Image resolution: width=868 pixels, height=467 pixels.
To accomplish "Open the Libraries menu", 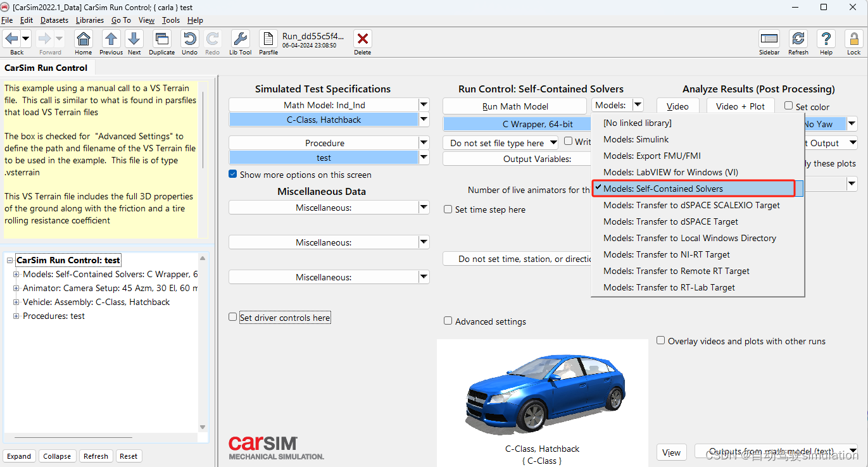I will 90,20.
